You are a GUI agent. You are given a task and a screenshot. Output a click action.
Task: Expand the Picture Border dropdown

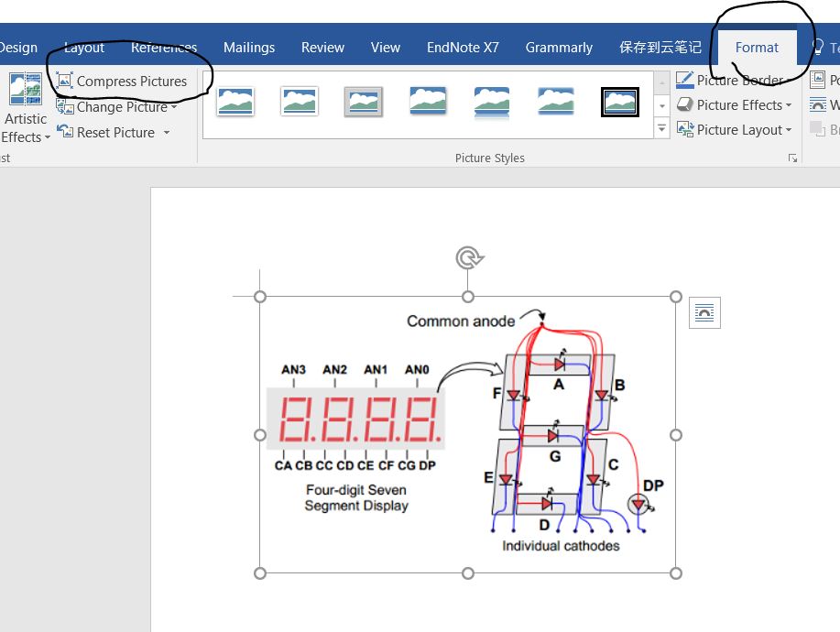click(789, 81)
